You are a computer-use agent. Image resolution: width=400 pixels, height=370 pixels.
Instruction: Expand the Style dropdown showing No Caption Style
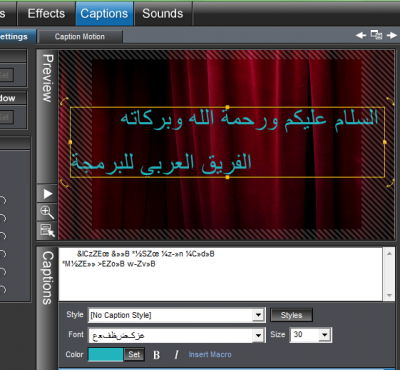[x=258, y=315]
